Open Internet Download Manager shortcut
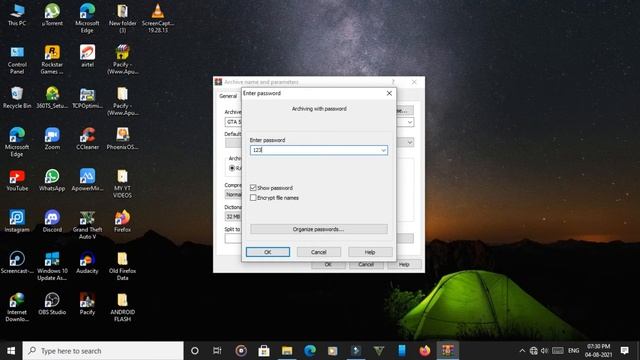Image resolution: width=640 pixels, height=360 pixels. pyautogui.click(x=17, y=308)
